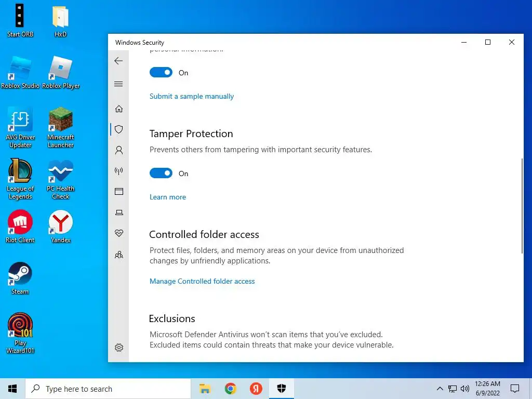Click the Windows Security window title
532x399 pixels.
coord(139,43)
